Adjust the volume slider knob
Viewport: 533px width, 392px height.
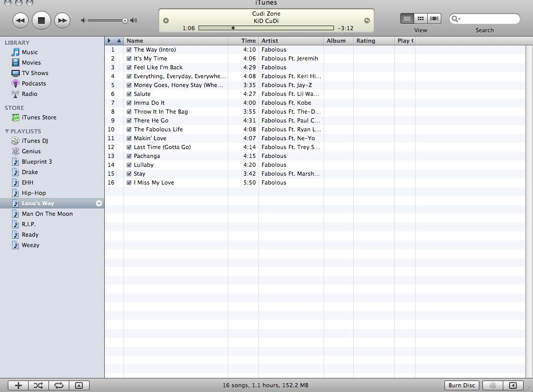125,21
